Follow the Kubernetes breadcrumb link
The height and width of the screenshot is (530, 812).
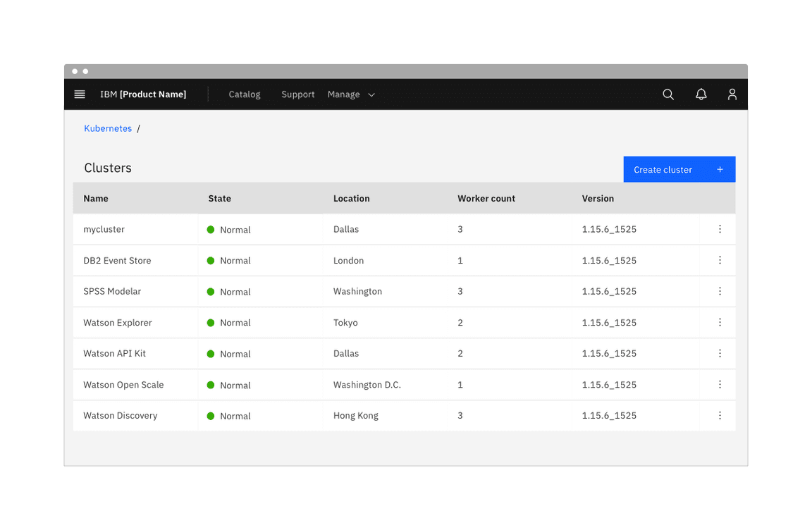point(108,128)
